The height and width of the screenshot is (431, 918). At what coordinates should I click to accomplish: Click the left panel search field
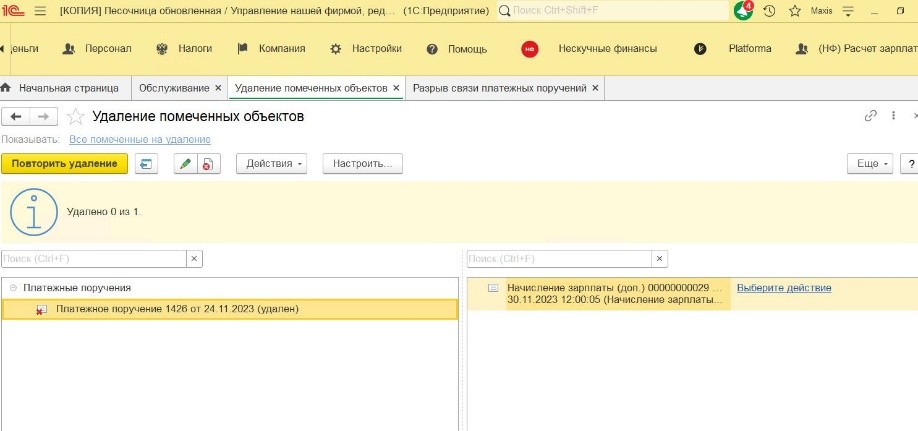pos(93,258)
